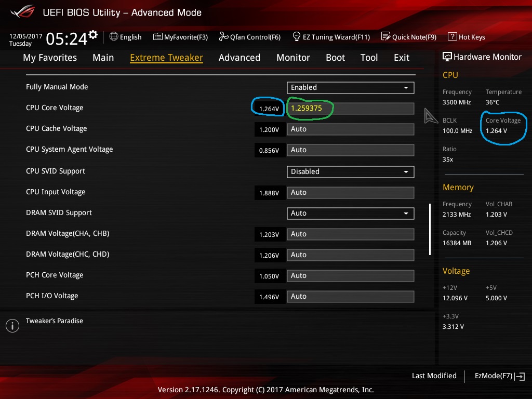Click the Qfan Control fan icon
The width and height of the screenshot is (532, 399).
pos(223,36)
